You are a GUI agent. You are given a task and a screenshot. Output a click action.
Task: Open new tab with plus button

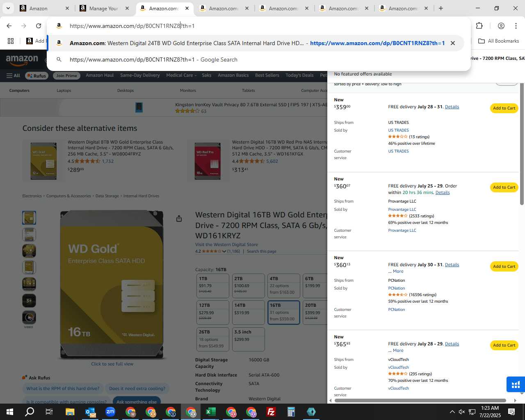tap(441, 8)
